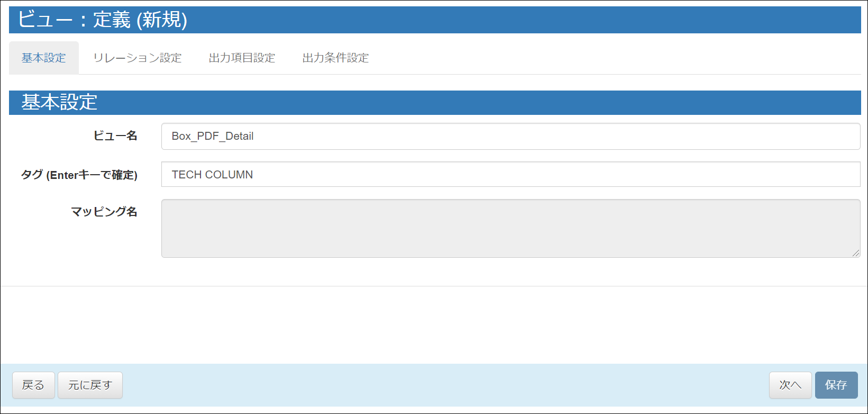The image size is (868, 414).
Task: Click the タグ (Enterキーで確定) label
Action: tap(79, 175)
